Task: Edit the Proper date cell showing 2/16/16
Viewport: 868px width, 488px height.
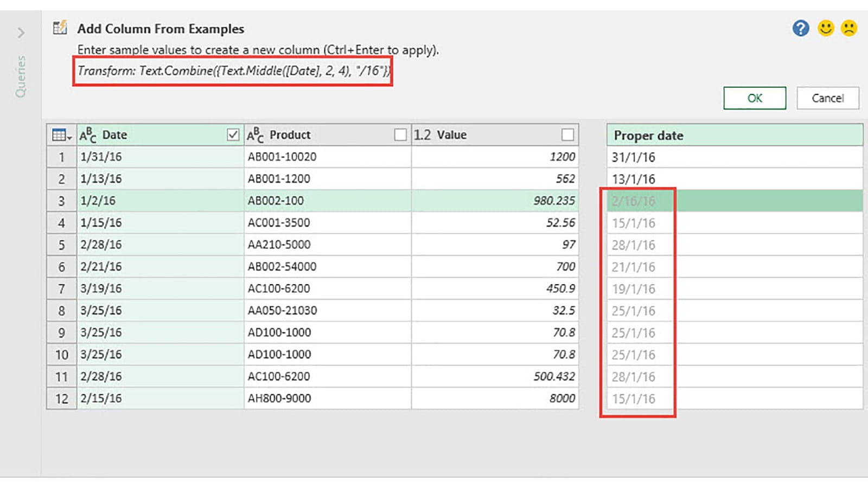Action: pyautogui.click(x=634, y=201)
